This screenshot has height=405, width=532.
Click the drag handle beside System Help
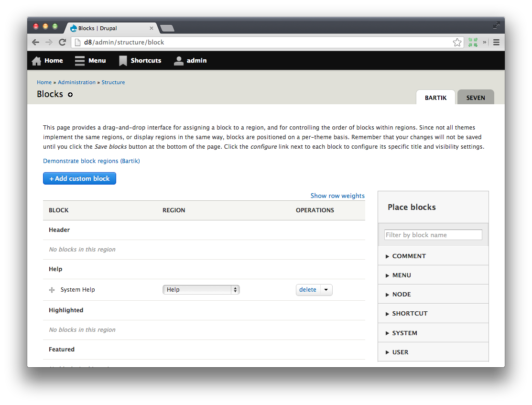(52, 290)
